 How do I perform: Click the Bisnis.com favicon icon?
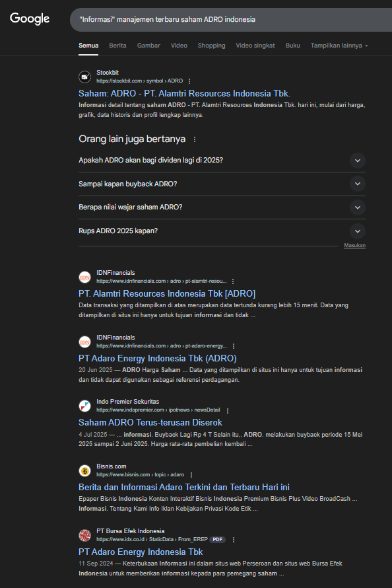(85, 470)
